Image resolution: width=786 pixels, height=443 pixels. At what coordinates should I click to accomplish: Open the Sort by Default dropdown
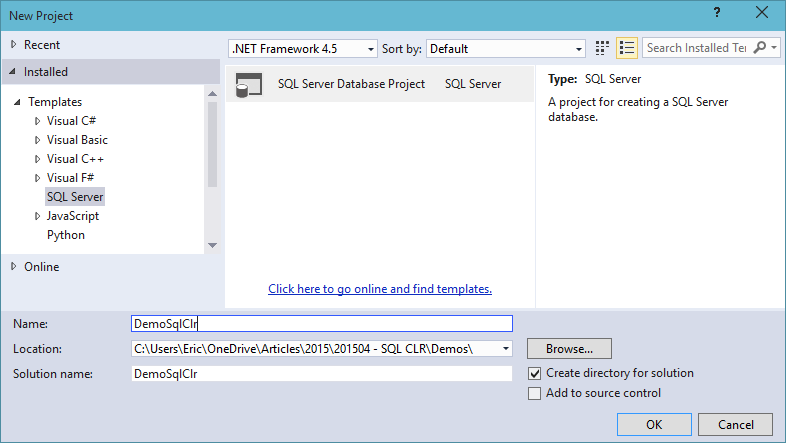tap(505, 49)
